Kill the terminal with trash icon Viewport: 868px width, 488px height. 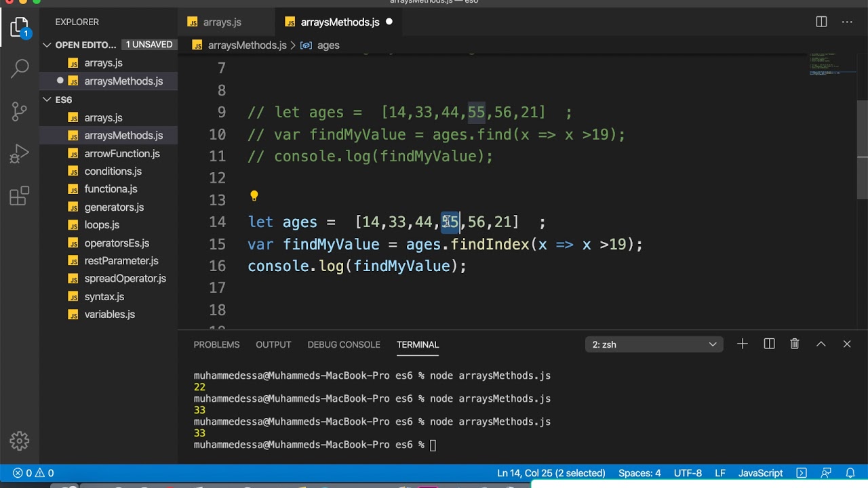coord(795,344)
